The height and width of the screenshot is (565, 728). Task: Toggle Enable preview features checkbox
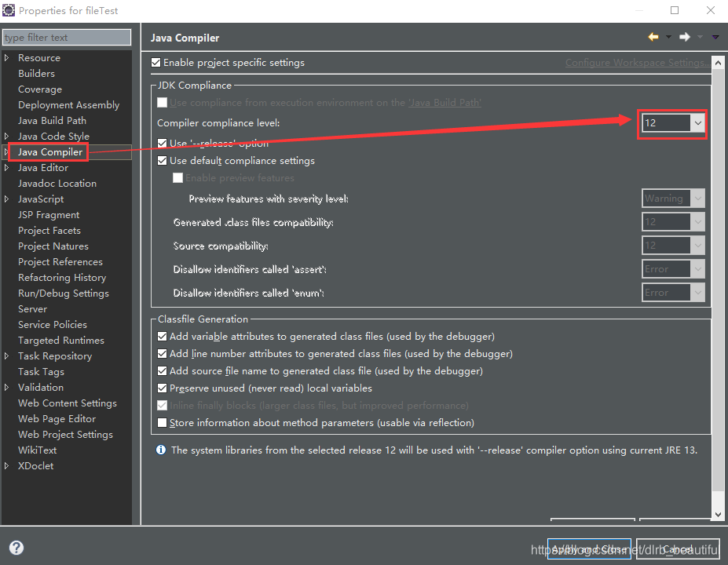pos(177,177)
